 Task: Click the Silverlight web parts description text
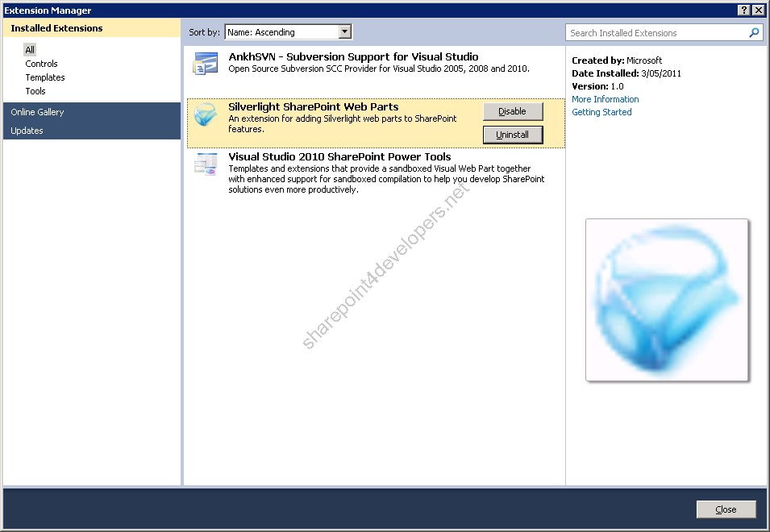[343, 123]
